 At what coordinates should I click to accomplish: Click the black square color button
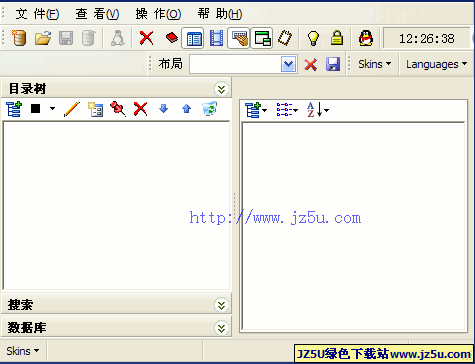[x=35, y=109]
